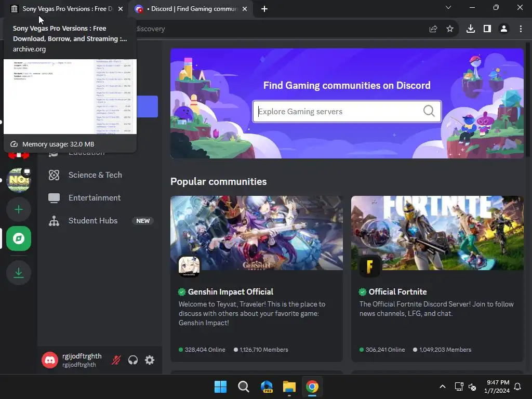The image size is (532, 399).
Task: Click the Student Hubs hierarchy icon
Action: 54,220
